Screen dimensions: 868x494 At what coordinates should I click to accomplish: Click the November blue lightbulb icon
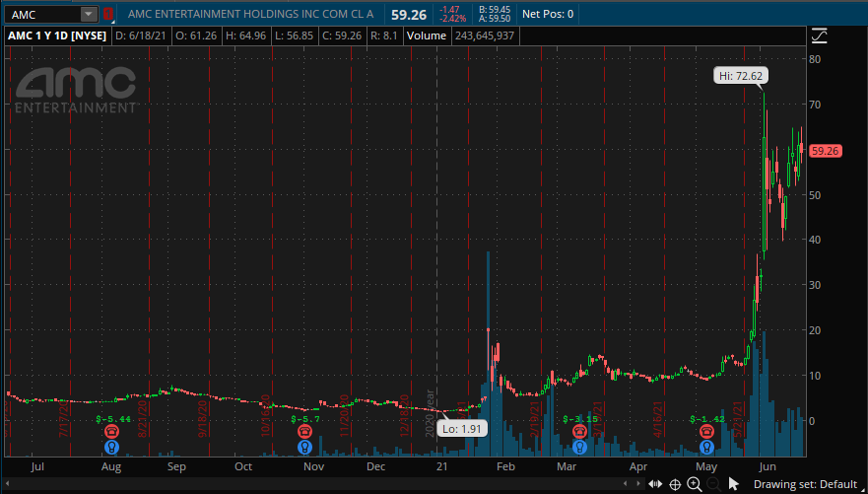304,447
